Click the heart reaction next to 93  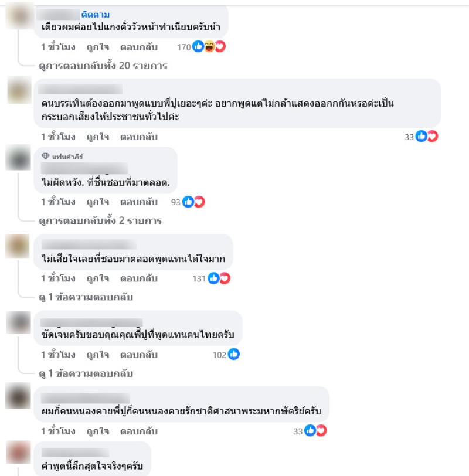point(199,202)
